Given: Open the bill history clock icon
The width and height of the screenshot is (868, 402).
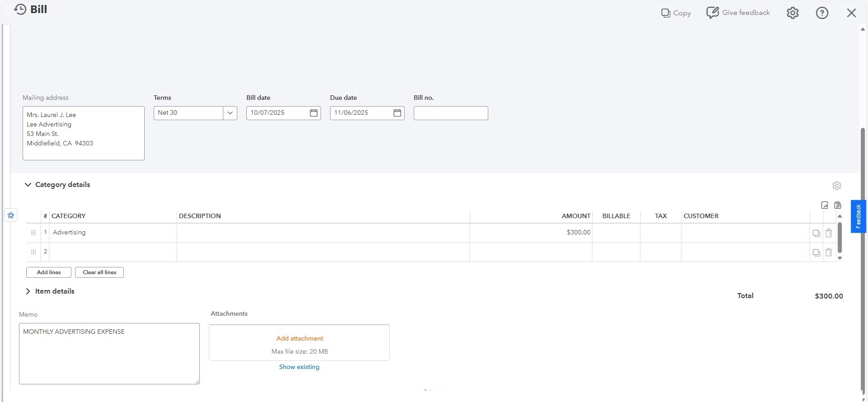Looking at the screenshot, I should pos(20,9).
